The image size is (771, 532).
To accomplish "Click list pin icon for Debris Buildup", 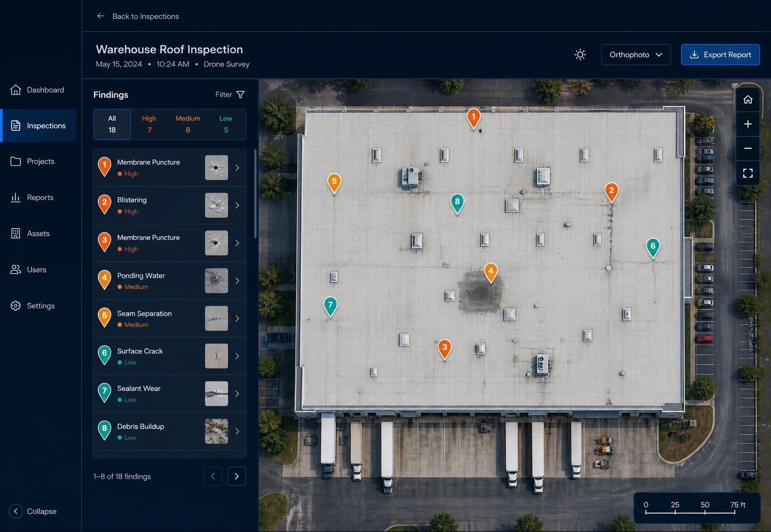I will pos(105,430).
